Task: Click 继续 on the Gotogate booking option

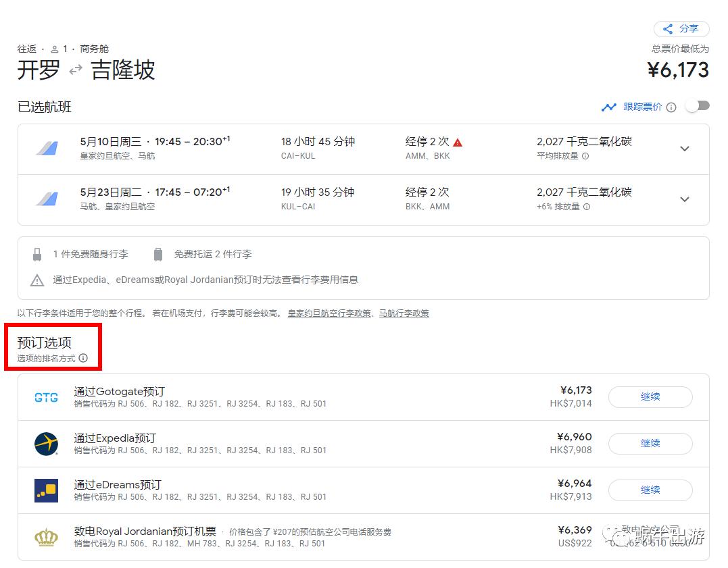Action: pyautogui.click(x=650, y=396)
